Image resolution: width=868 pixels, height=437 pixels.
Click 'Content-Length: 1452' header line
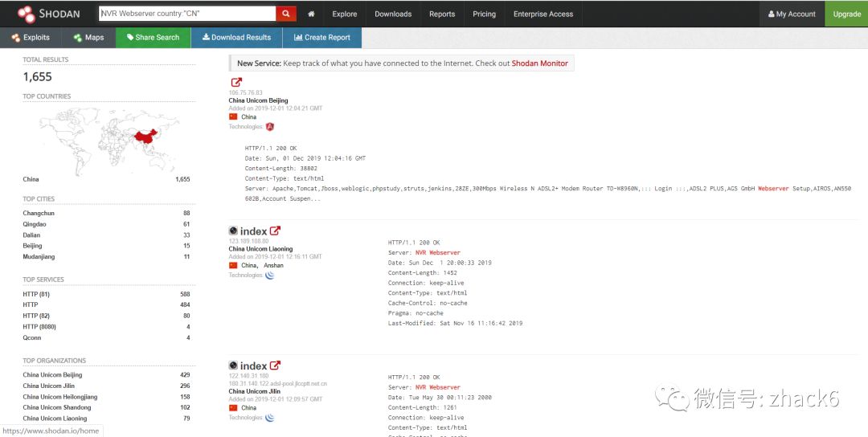coord(423,272)
